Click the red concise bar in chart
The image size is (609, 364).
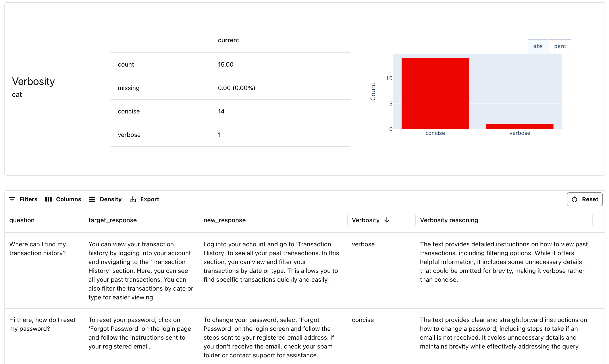point(435,93)
